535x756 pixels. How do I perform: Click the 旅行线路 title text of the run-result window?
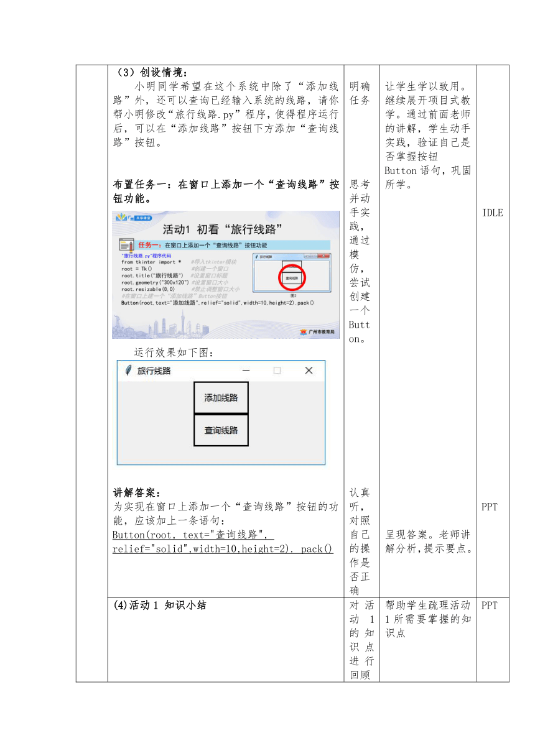click(x=154, y=371)
